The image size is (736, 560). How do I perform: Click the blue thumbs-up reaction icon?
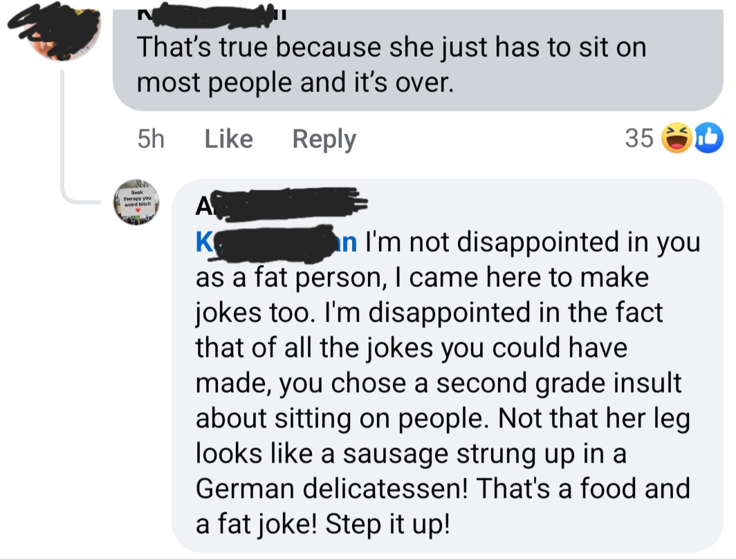pyautogui.click(x=708, y=138)
